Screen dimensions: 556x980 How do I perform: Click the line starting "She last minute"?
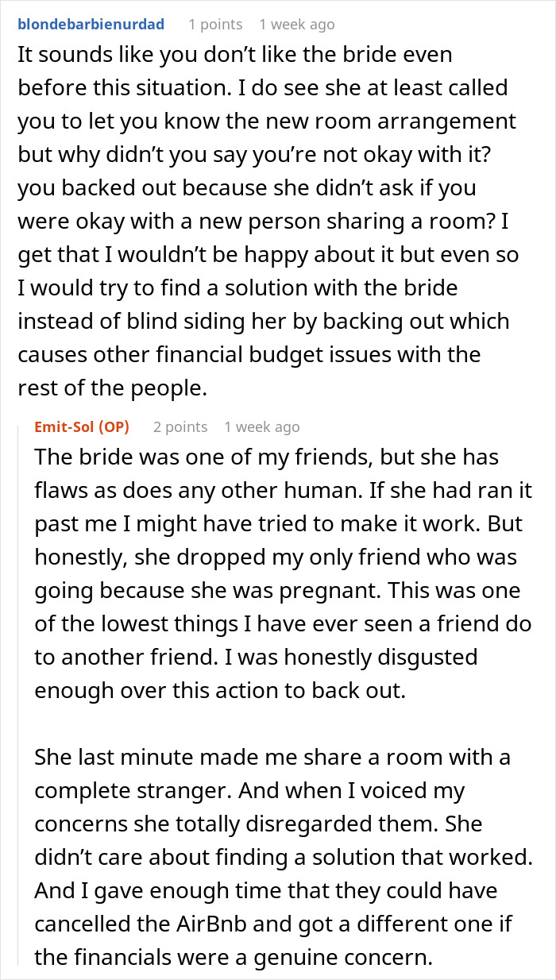[x=272, y=757]
